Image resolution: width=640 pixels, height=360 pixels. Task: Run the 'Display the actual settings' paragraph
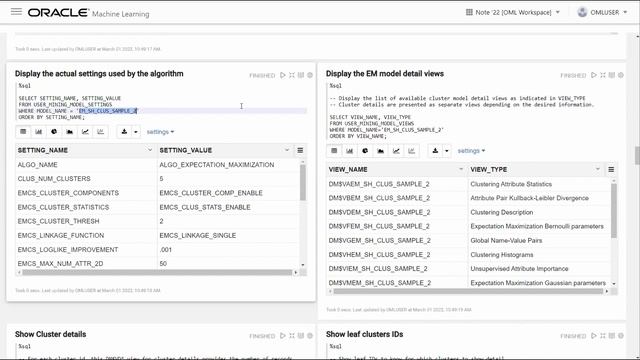click(282, 75)
